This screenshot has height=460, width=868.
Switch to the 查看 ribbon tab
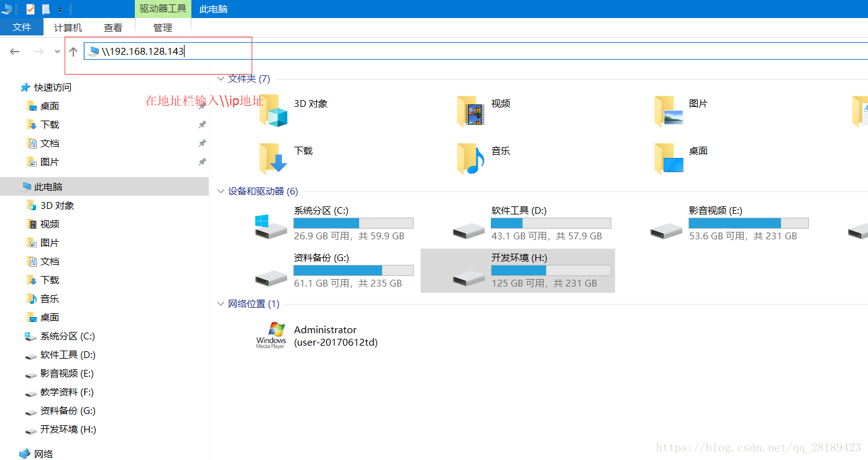113,27
